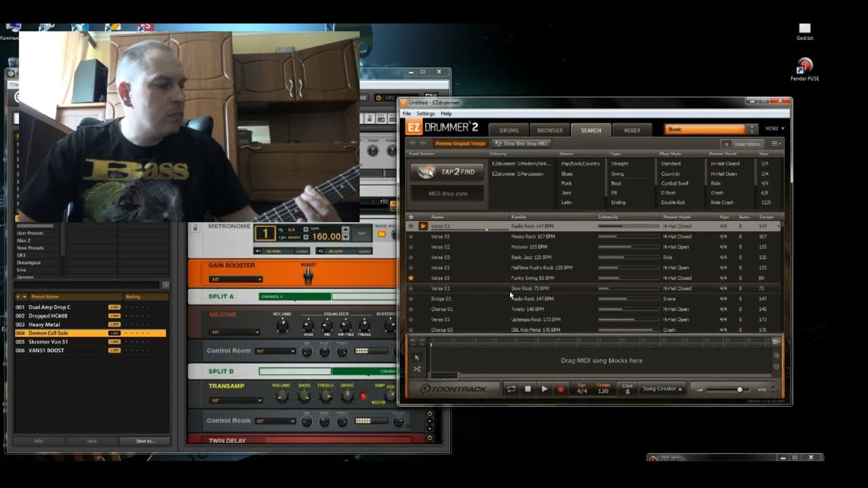Click the loop button in EZdrummer transport
The height and width of the screenshot is (488, 868).
pos(511,389)
